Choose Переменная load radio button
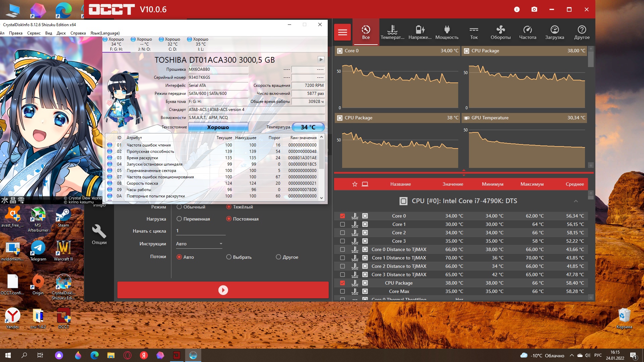The width and height of the screenshot is (644, 362). click(x=179, y=219)
